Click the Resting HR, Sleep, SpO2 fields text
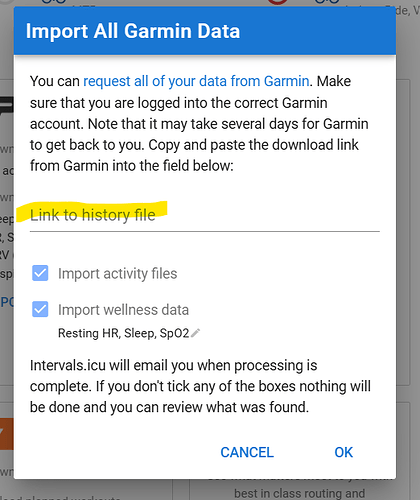The image size is (420, 500). point(124,333)
